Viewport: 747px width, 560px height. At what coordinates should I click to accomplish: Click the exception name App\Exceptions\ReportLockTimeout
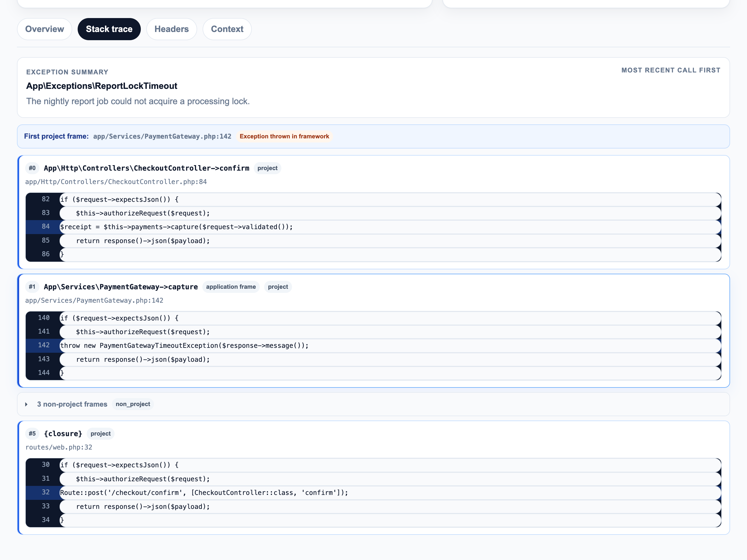point(101,86)
